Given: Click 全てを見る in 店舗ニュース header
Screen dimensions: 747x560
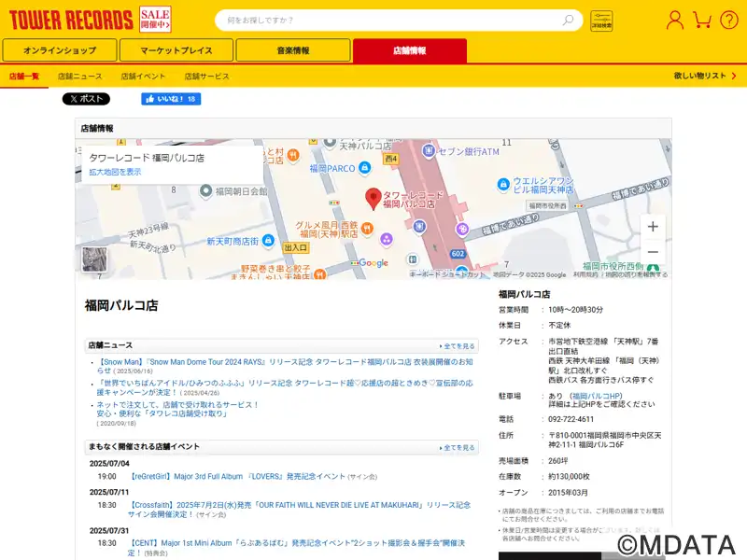Looking at the screenshot, I should (458, 346).
